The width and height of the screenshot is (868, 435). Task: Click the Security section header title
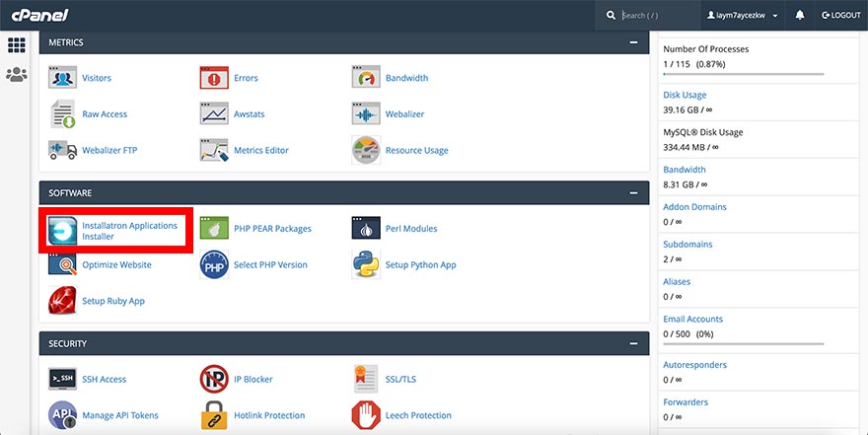click(x=67, y=343)
